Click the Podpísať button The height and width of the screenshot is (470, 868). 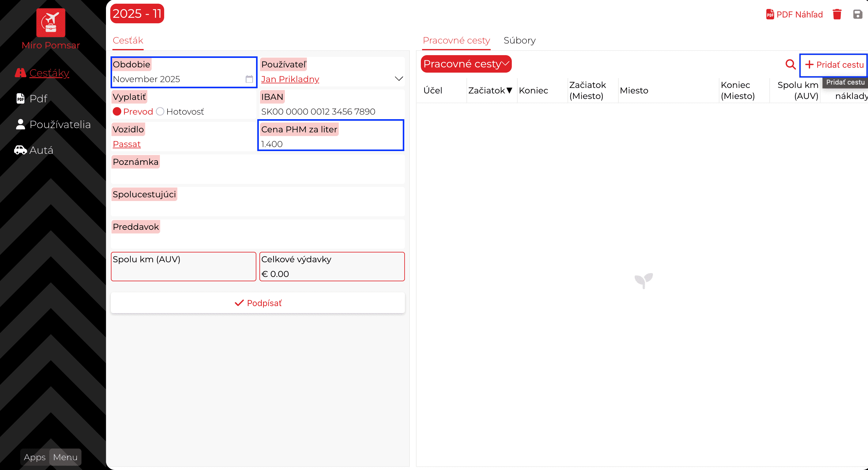258,303
